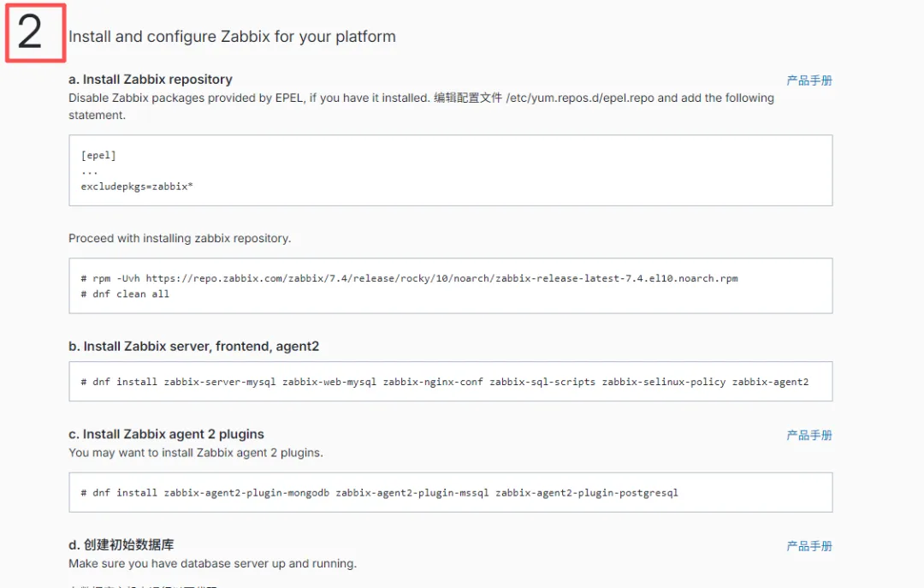The height and width of the screenshot is (588, 924).
Task: Click the rpm -Uvh repository install command
Action: click(410, 278)
